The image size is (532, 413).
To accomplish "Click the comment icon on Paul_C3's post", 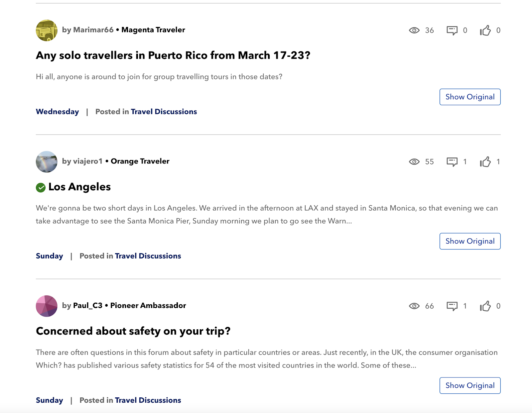I will (452, 306).
